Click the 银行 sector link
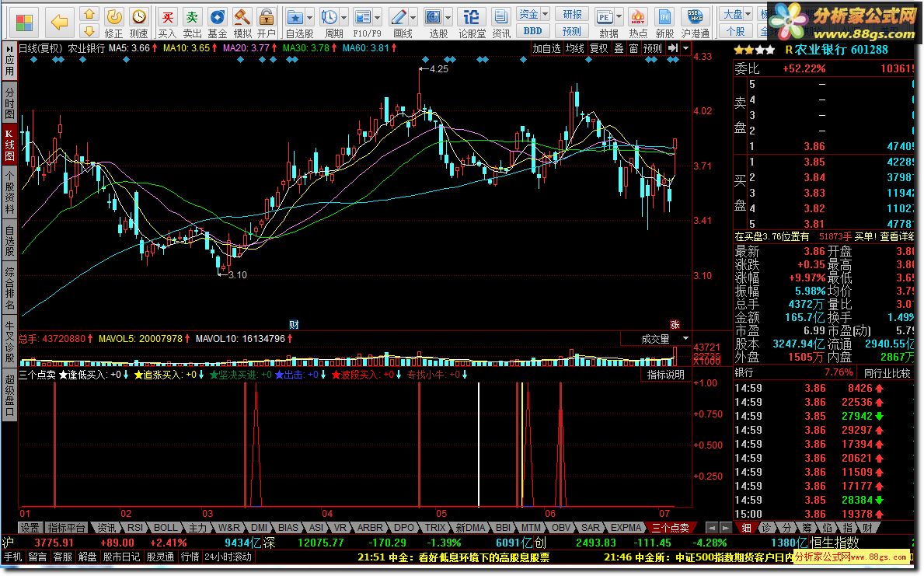This screenshot has width=924, height=576. (744, 372)
